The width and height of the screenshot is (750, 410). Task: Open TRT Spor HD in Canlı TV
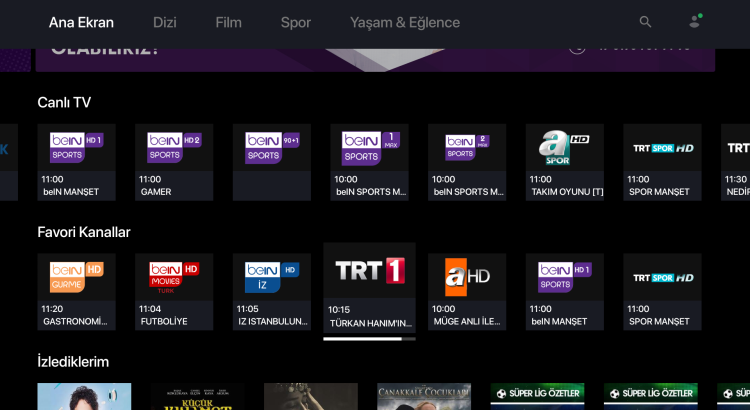click(662, 162)
